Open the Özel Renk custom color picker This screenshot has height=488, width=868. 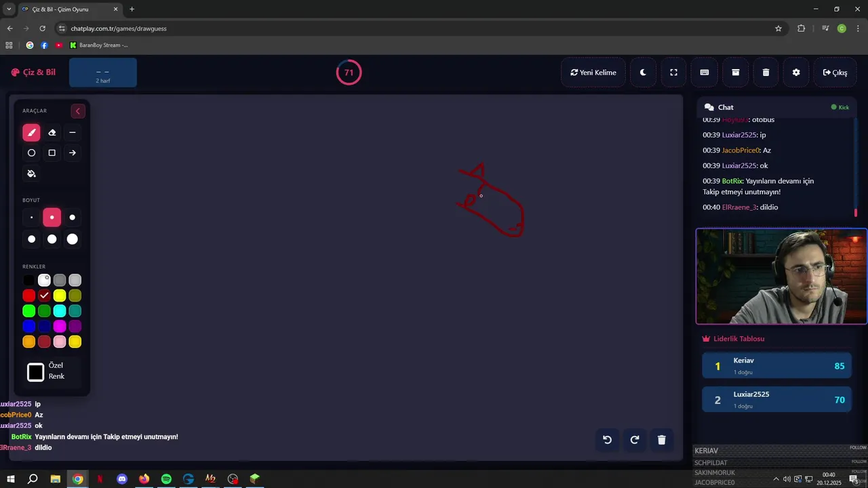36,371
